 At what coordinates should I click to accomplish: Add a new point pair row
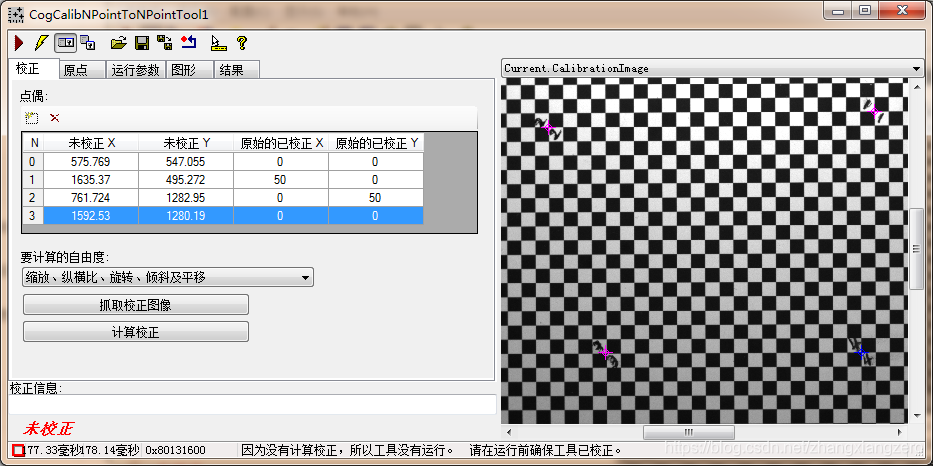coord(32,118)
